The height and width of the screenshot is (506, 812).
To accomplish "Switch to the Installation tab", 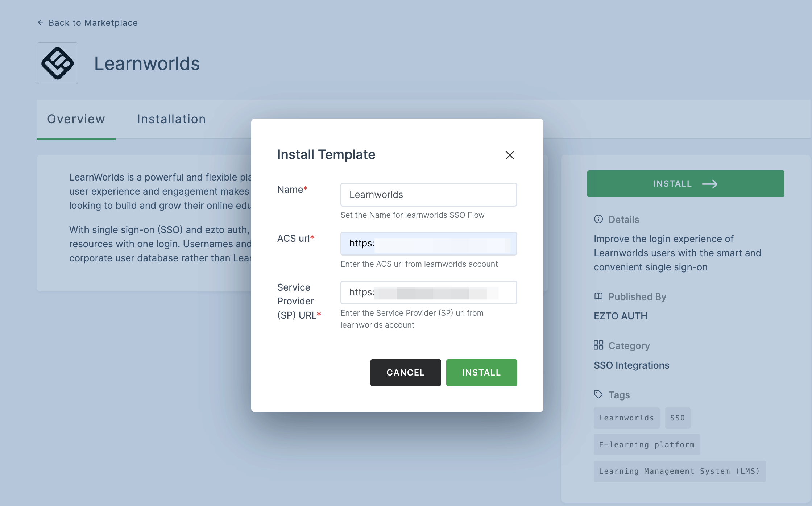I will click(x=171, y=119).
